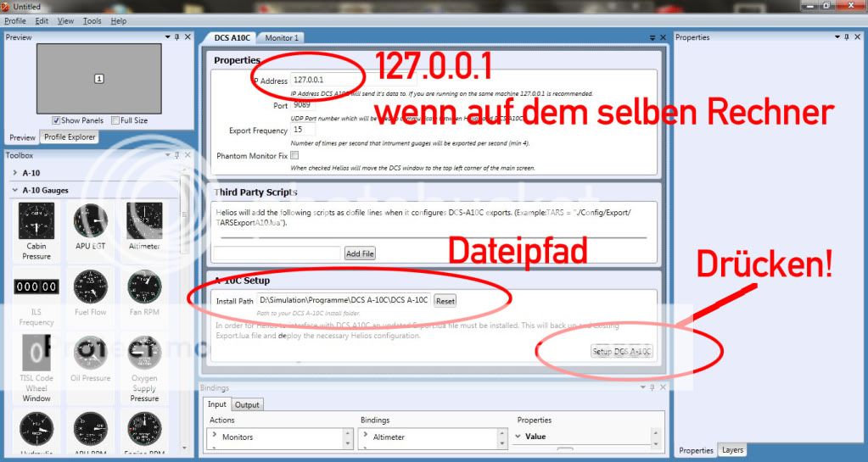Open Bindings panel options arrow
868x462 pixels.
(642, 387)
